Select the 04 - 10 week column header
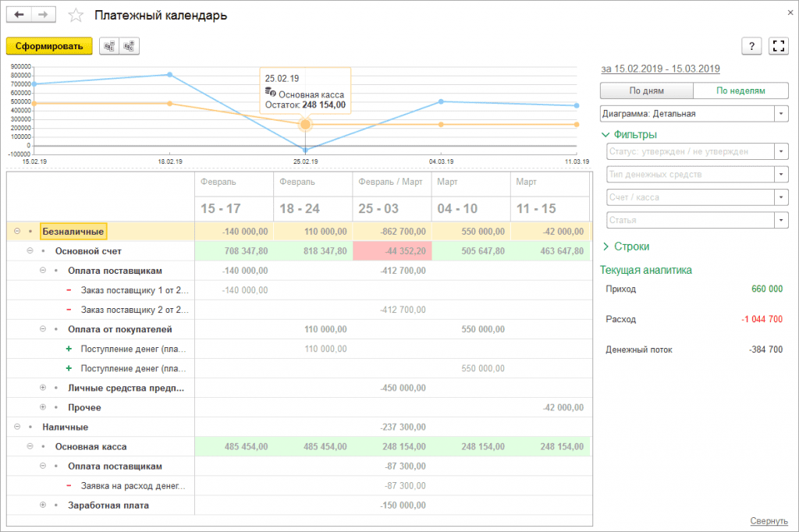The image size is (799, 532). [471, 208]
